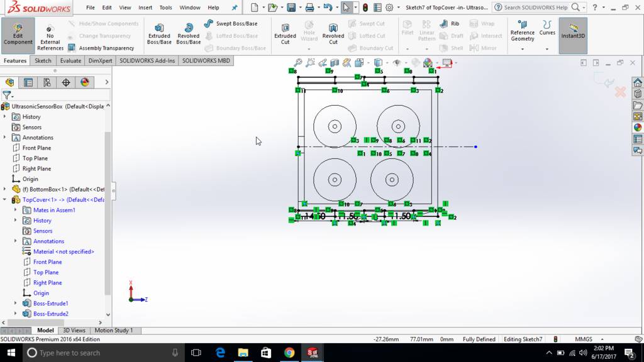This screenshot has height=362, width=644.
Task: Open the Insert menu
Action: coord(145,8)
